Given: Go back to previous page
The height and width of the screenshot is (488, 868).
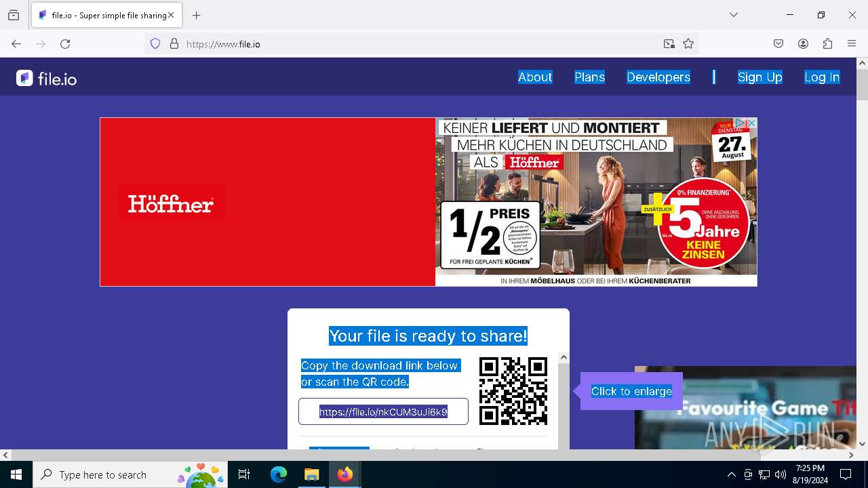Looking at the screenshot, I should coord(16,44).
